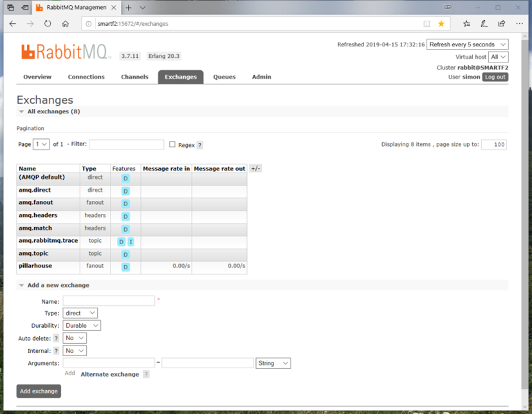
Task: Click the I feature badge for amq.rabbitmq.trace
Action: coord(131,242)
